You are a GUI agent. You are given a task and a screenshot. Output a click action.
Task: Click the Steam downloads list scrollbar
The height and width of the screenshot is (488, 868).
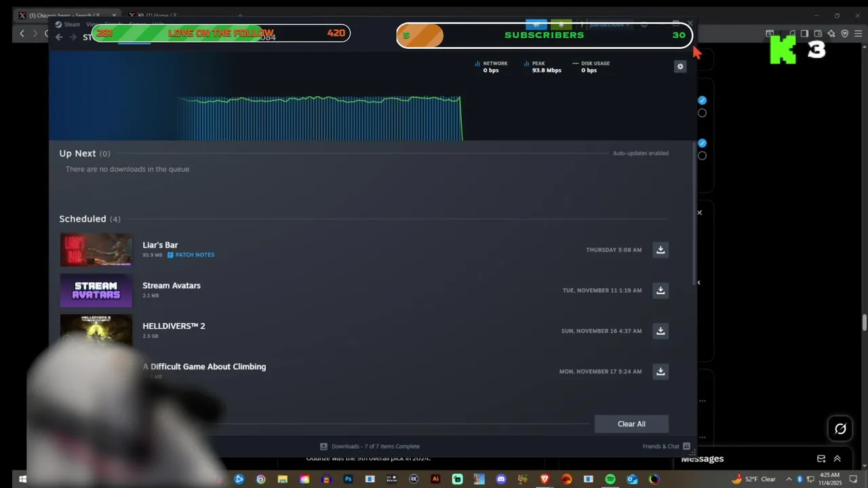[693, 213]
